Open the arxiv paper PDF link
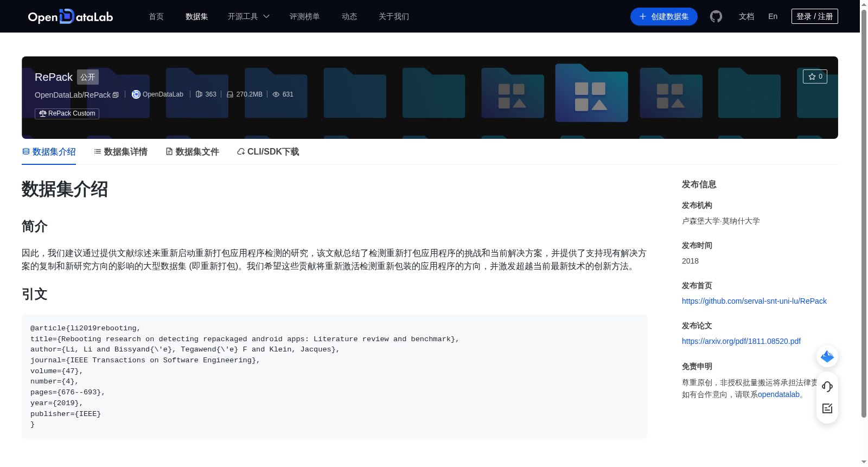Screen dimensions: 868x467 coord(741,341)
